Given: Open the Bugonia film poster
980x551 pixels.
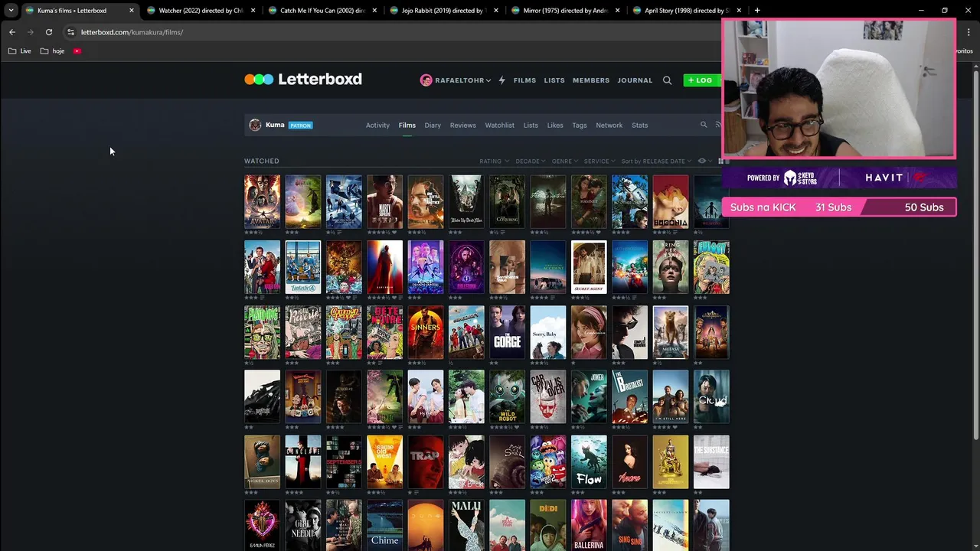Looking at the screenshot, I should coord(671,202).
